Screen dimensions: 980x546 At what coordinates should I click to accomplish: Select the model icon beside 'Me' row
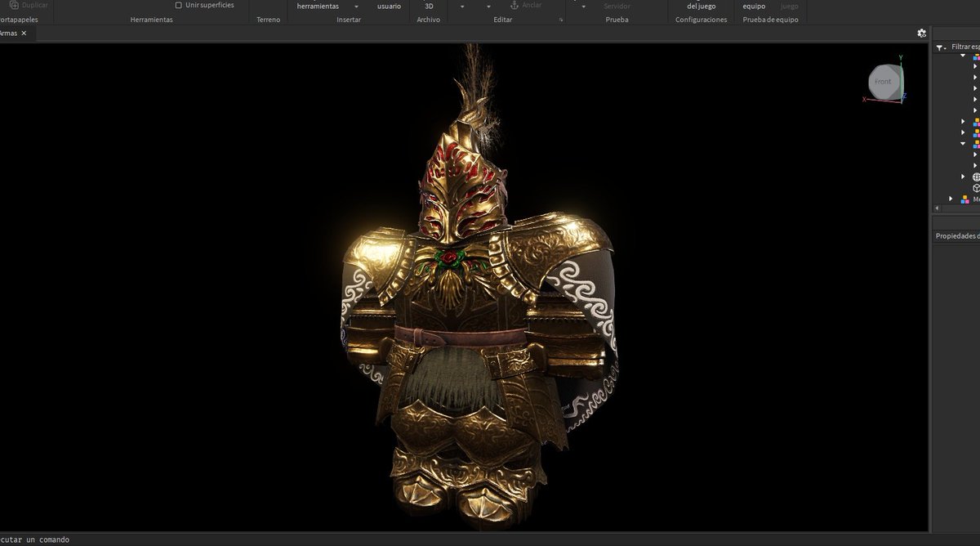(x=964, y=199)
